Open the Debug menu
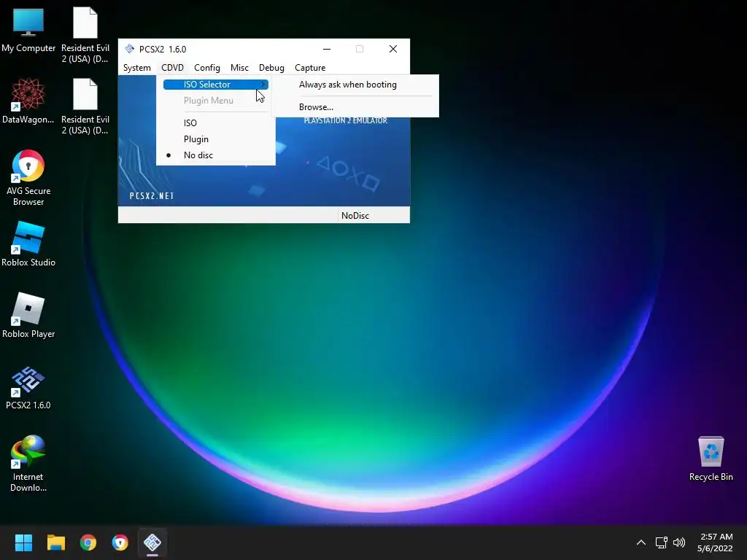 [271, 68]
